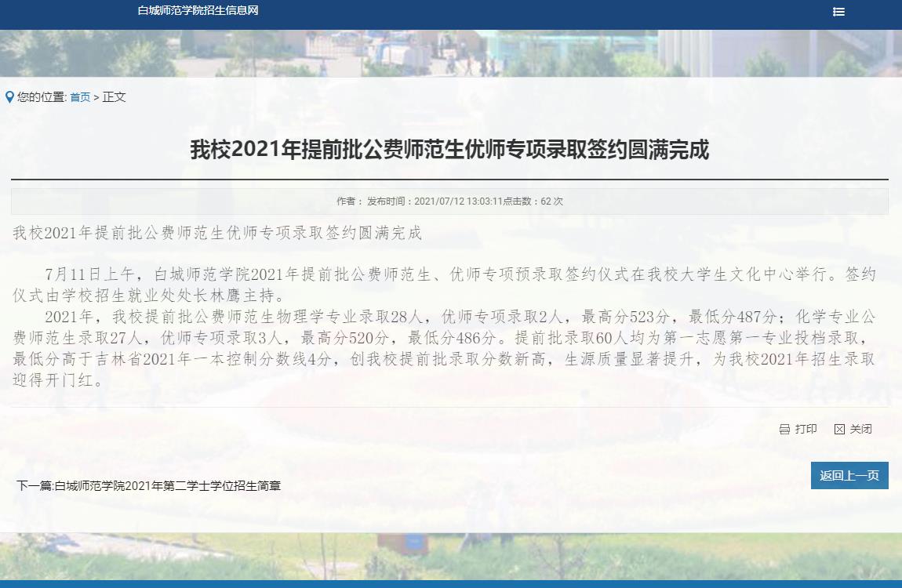Click the article headline 我校2021年提前批公费师范生优师专项录取签约圆满完成
The height and width of the screenshot is (588, 902).
point(449,150)
